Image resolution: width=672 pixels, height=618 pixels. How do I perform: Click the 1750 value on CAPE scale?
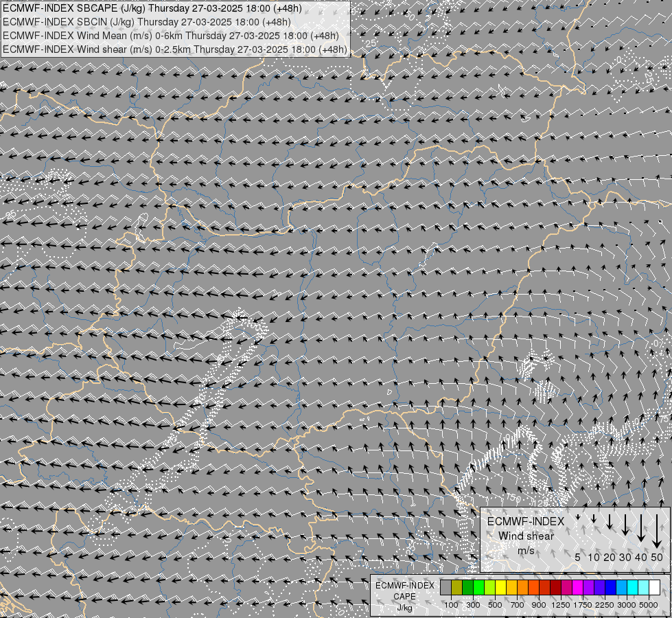tap(583, 605)
